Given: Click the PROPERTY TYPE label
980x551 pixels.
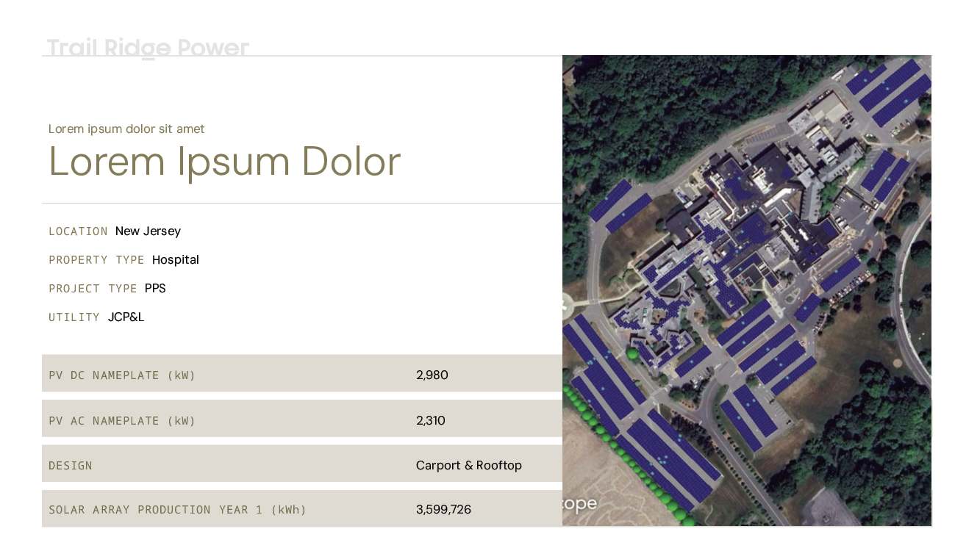Looking at the screenshot, I should point(96,260).
